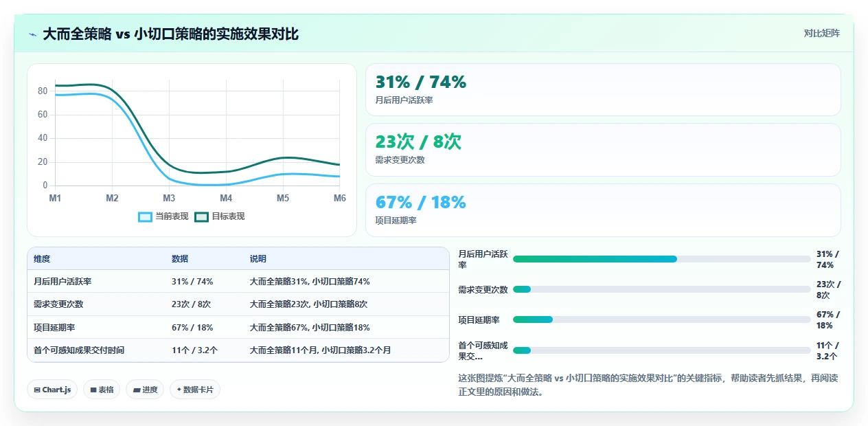868x426 pixels.
Task: Click table cell 首个可感知成果交付时间
Action: point(79,350)
